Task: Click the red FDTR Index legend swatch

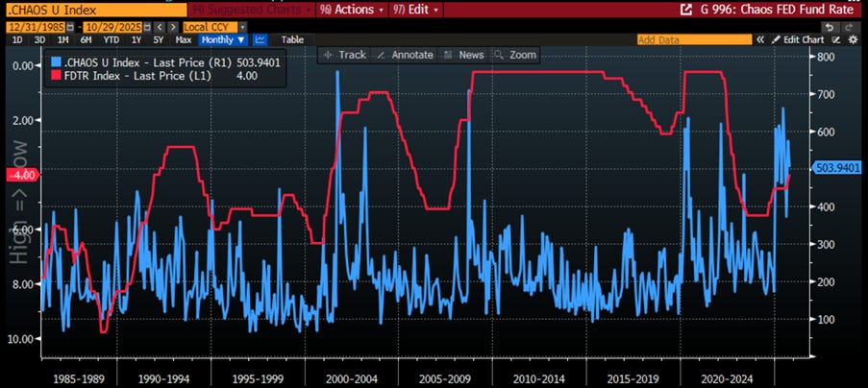Action: (x=55, y=76)
